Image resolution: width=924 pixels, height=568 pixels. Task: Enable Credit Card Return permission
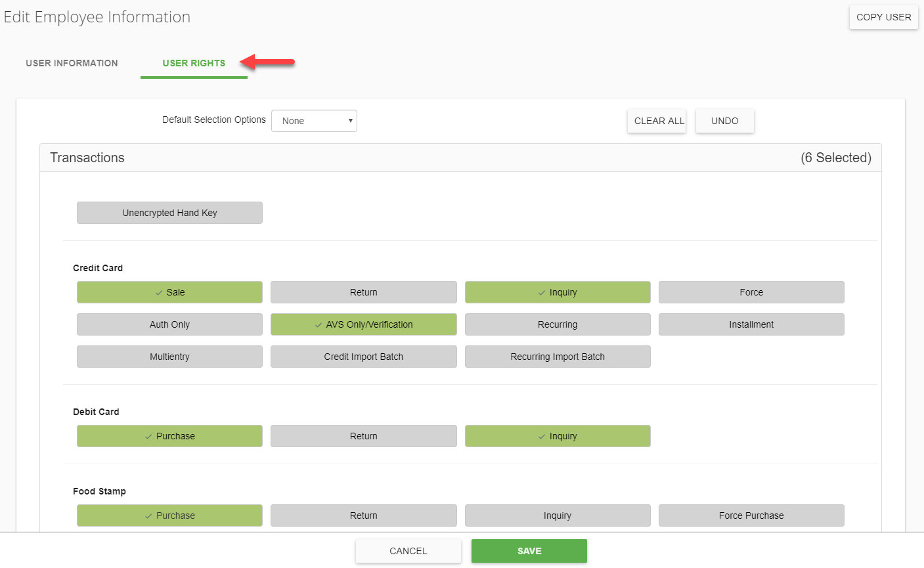(363, 292)
